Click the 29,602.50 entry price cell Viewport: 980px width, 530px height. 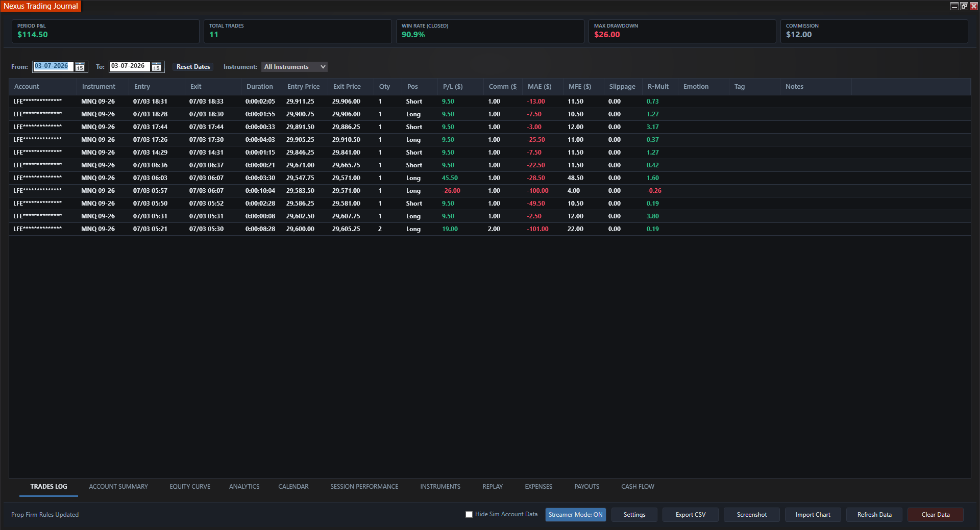tap(300, 216)
